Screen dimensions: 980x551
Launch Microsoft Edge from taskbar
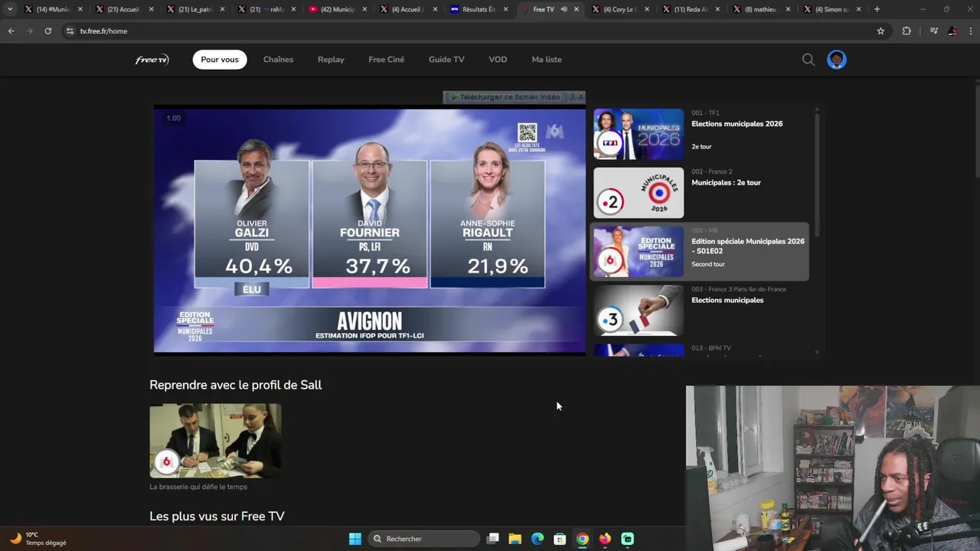[537, 539]
